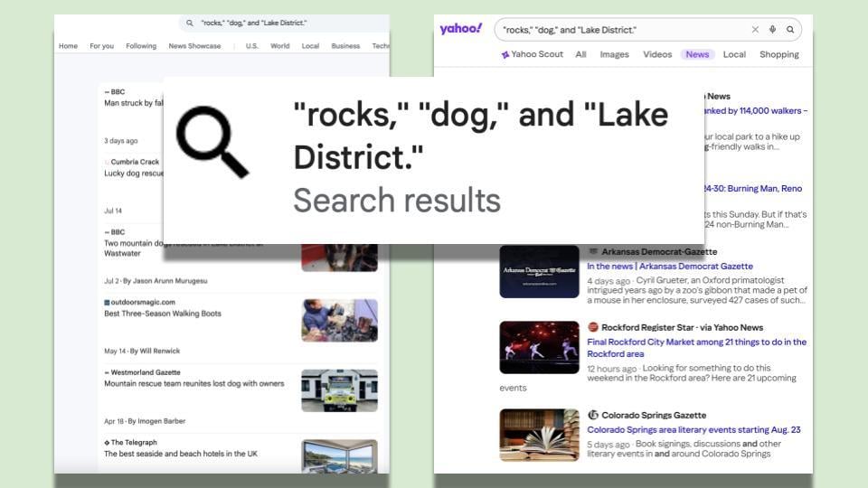Click the Yahoo logo

[x=460, y=29]
